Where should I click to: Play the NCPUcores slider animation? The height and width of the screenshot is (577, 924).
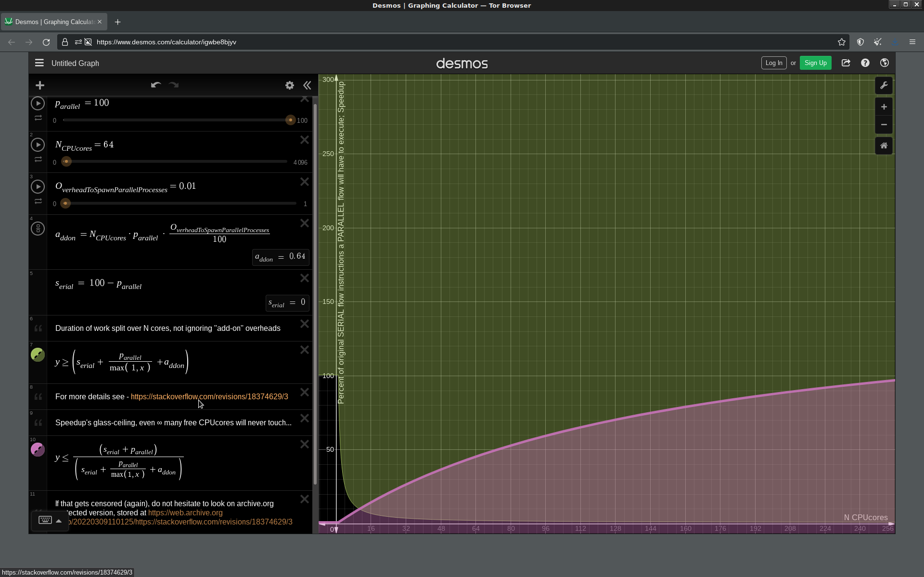coord(38,144)
